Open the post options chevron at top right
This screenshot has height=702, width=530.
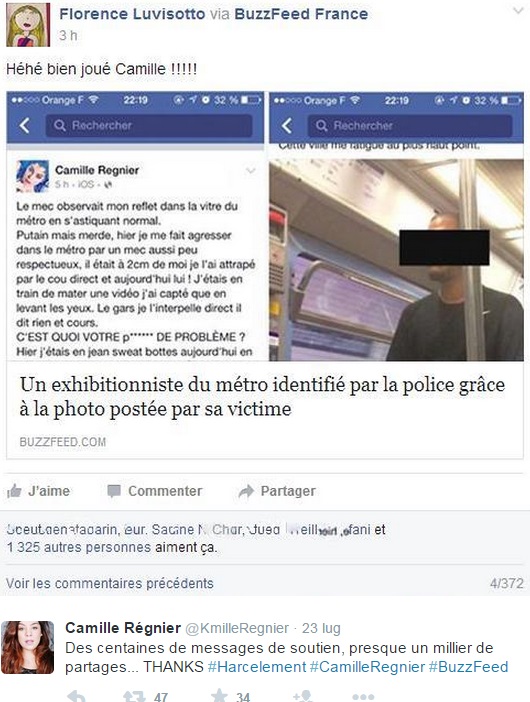click(518, 10)
